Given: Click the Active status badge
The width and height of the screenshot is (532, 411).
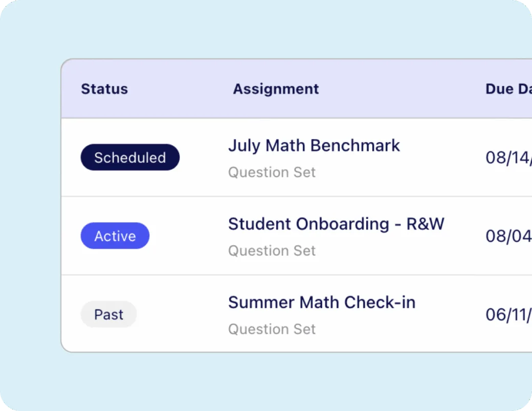Looking at the screenshot, I should pyautogui.click(x=115, y=236).
